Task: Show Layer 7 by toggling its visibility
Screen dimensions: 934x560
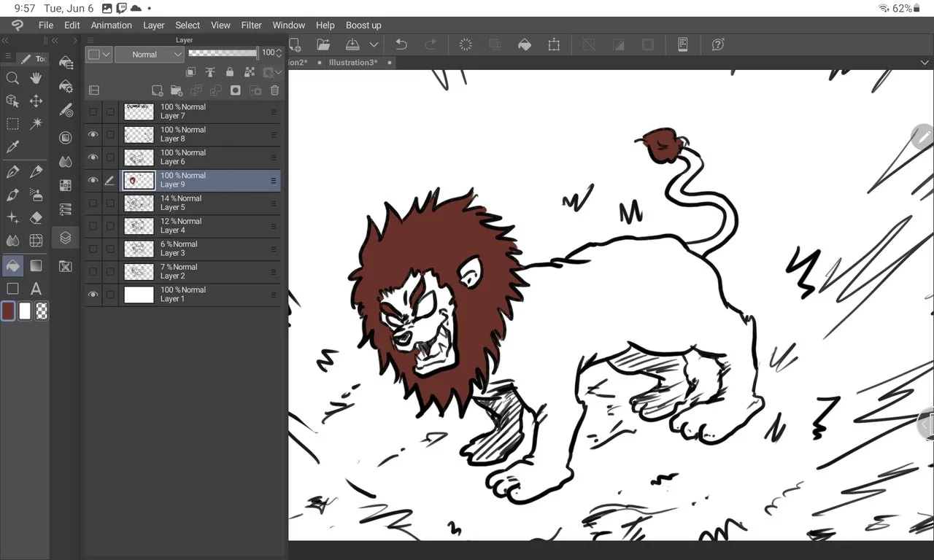Action: (93, 112)
